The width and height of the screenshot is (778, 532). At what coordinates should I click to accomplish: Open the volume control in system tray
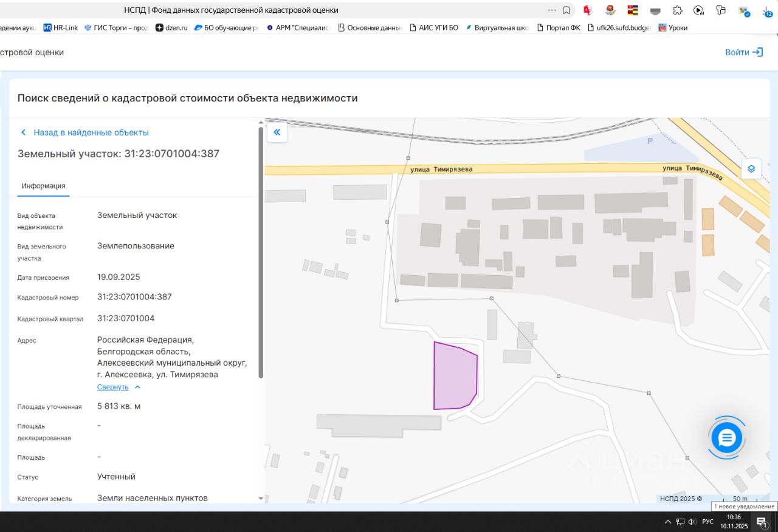[x=692, y=522]
